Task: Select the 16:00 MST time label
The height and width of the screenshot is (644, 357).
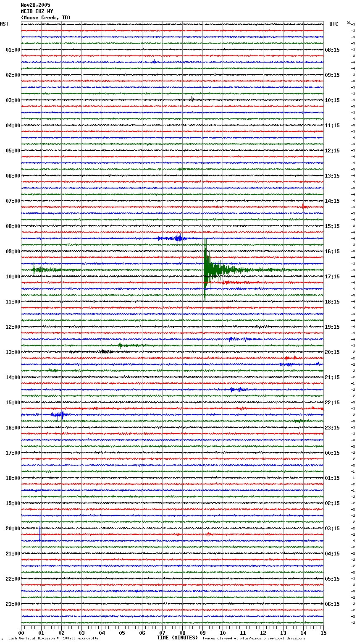Action: (13, 428)
